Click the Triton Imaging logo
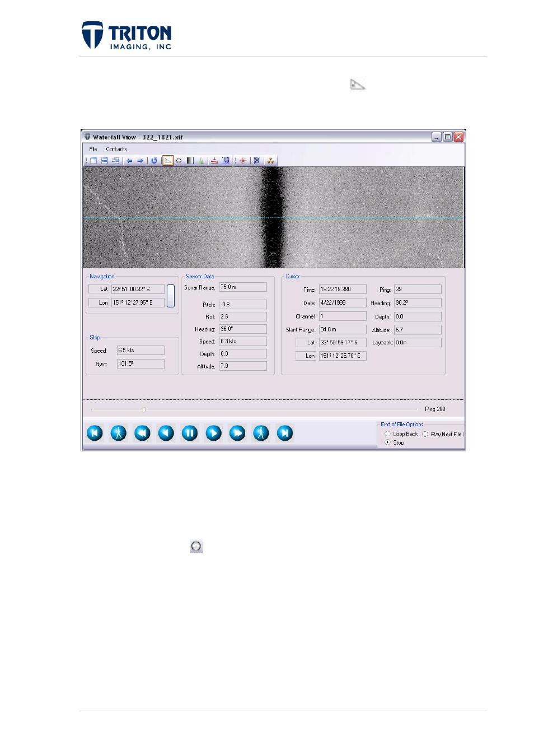Screen dimensions: 534x756 point(127,35)
